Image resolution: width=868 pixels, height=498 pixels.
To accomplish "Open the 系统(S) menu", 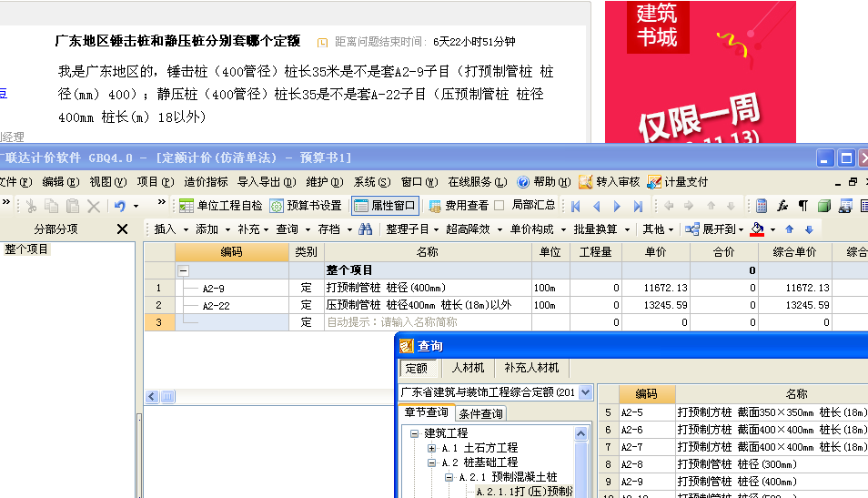I will coord(372,182).
